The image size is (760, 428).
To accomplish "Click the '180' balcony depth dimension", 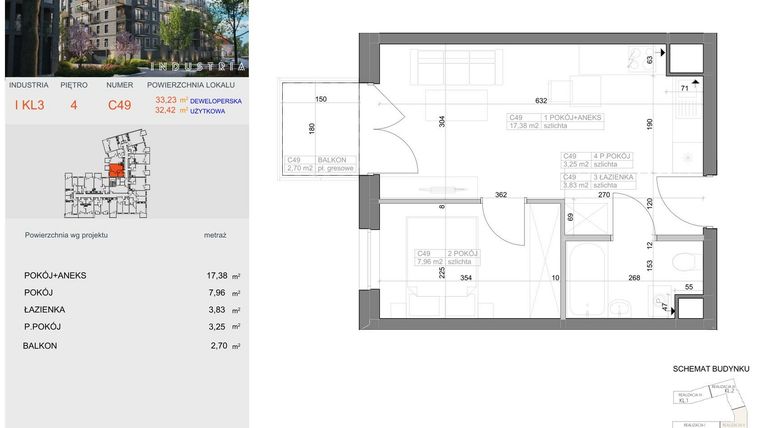I will [312, 128].
